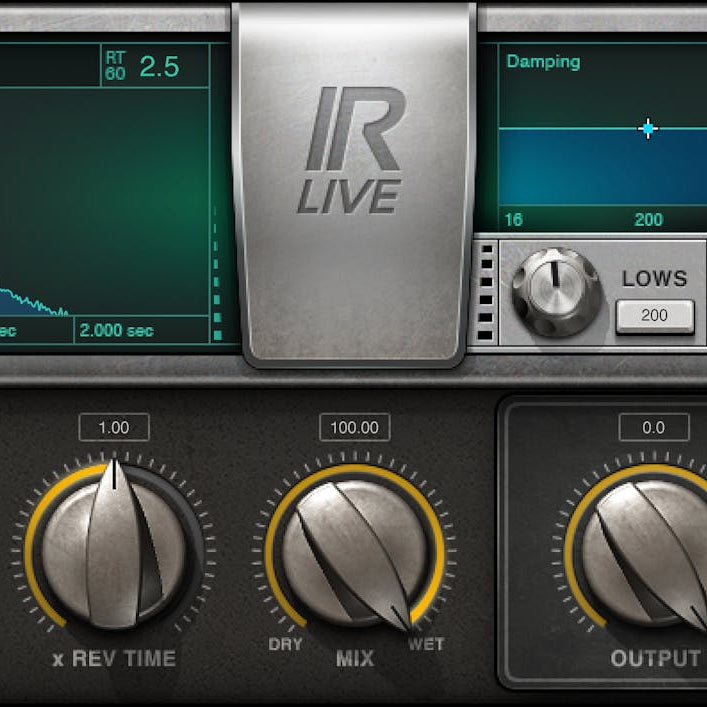Click the 16 frequency label on damping graph
Screen dimensions: 707x707
[514, 220]
